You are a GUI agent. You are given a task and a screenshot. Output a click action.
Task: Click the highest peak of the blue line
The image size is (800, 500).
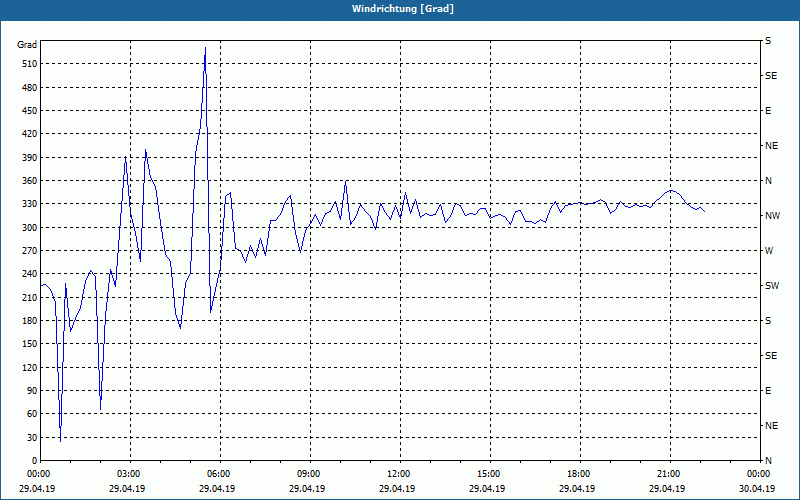(205, 48)
